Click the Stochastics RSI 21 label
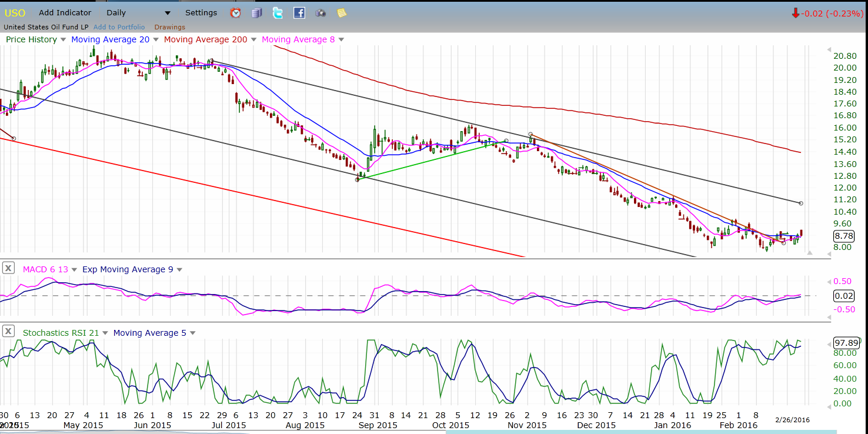 tap(61, 333)
